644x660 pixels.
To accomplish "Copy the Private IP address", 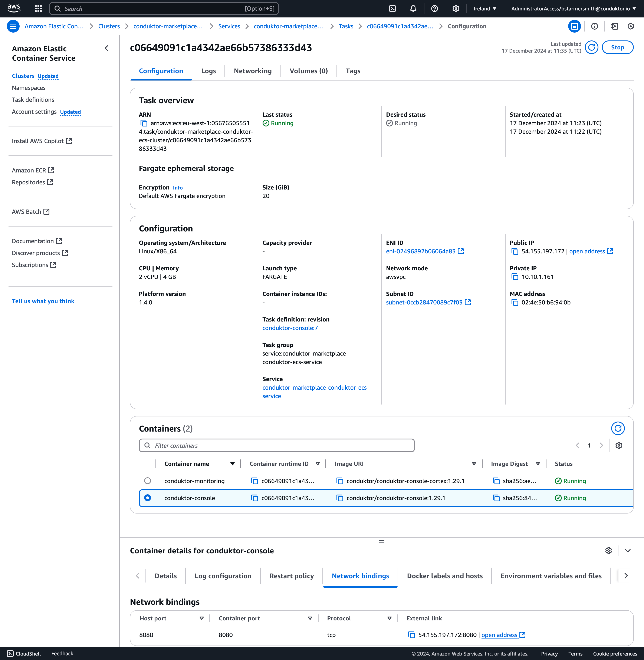I will click(515, 277).
